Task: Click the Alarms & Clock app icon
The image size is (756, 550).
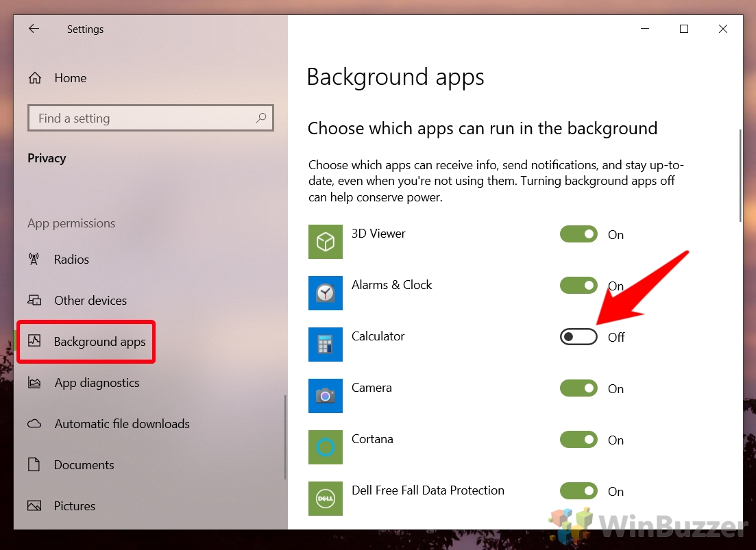Action: 326,293
